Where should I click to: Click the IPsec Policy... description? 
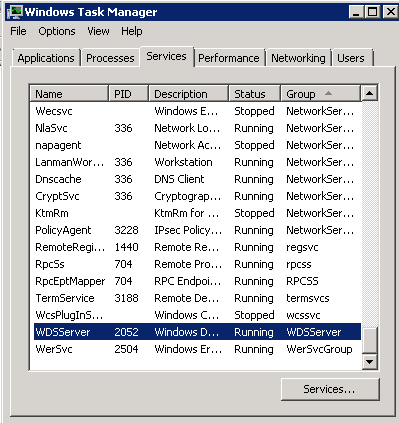tap(188, 230)
